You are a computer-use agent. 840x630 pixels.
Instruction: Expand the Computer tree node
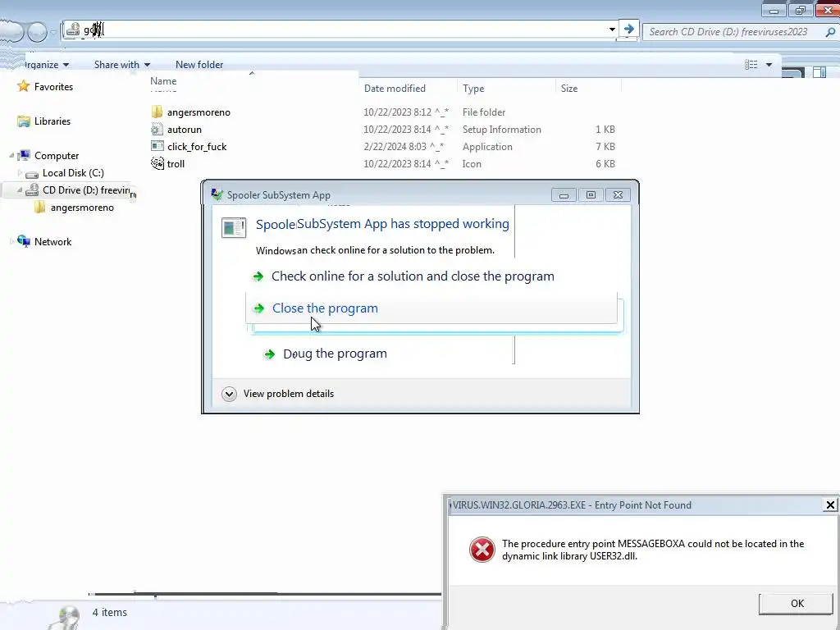point(11,155)
